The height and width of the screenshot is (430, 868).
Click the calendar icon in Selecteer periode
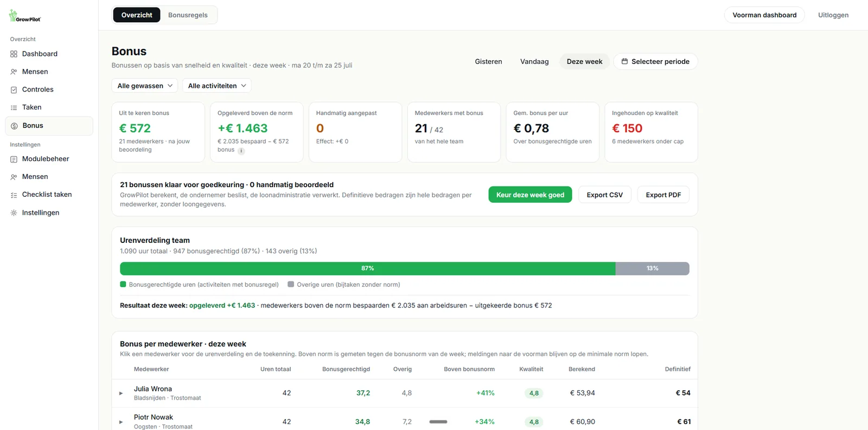point(624,61)
